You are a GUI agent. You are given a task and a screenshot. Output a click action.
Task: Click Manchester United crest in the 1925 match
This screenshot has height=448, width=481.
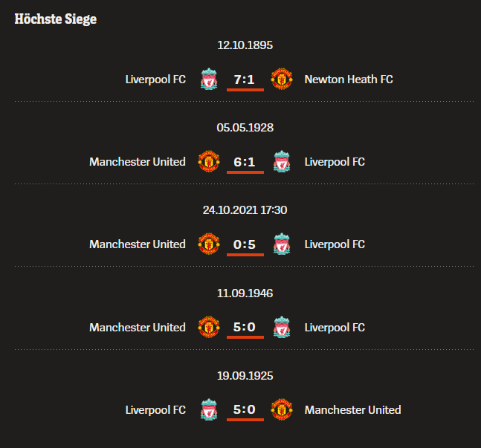pyautogui.click(x=282, y=409)
